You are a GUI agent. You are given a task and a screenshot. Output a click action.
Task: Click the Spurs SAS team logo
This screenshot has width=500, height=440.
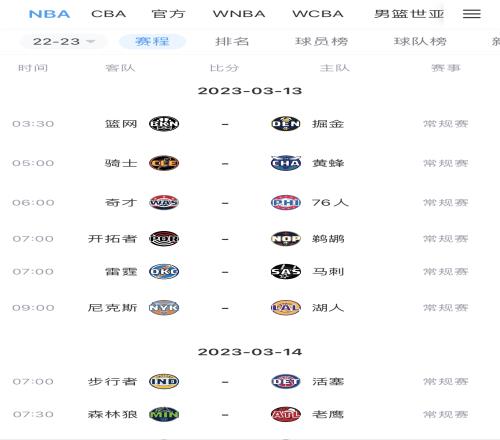tap(286, 272)
